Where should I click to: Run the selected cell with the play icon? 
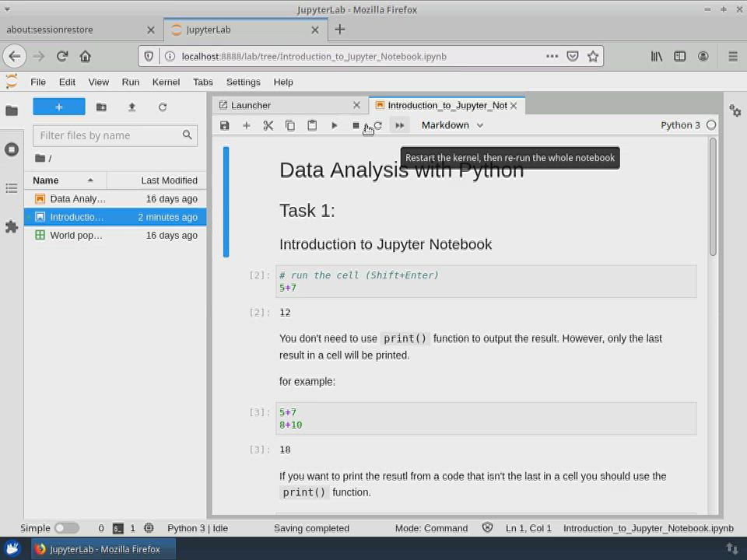tap(334, 125)
